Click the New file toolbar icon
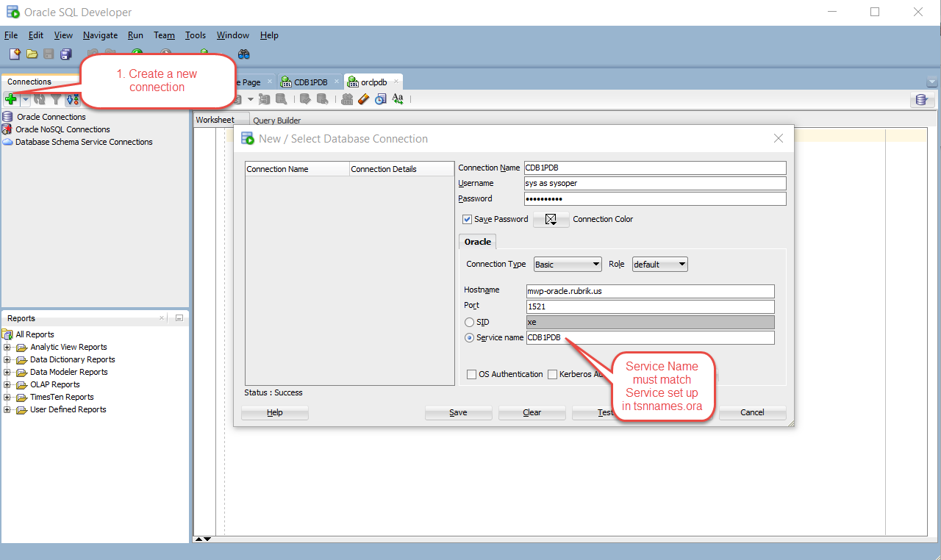Screen dimensions: 941x560 click(x=15, y=54)
